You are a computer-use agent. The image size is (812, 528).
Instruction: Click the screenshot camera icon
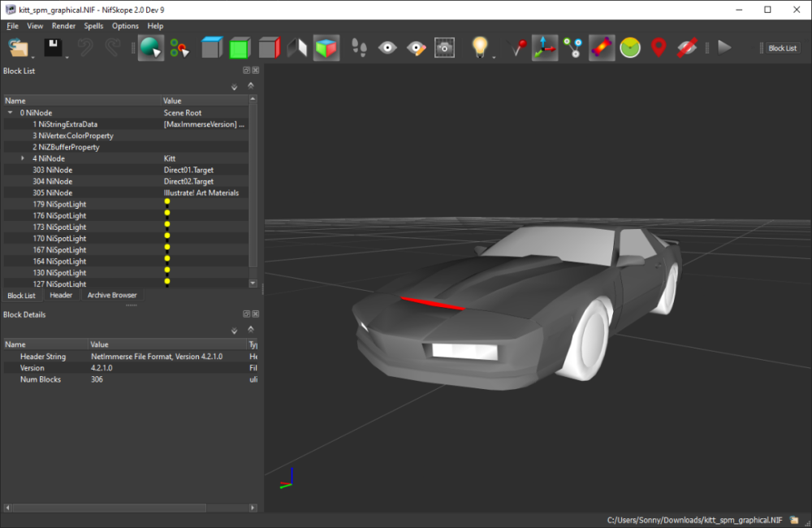(444, 48)
